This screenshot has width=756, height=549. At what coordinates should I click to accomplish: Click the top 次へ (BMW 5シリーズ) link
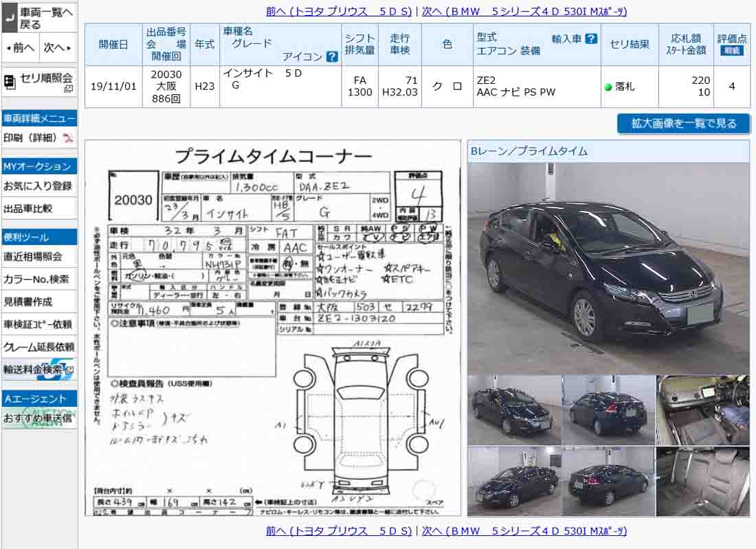(524, 11)
